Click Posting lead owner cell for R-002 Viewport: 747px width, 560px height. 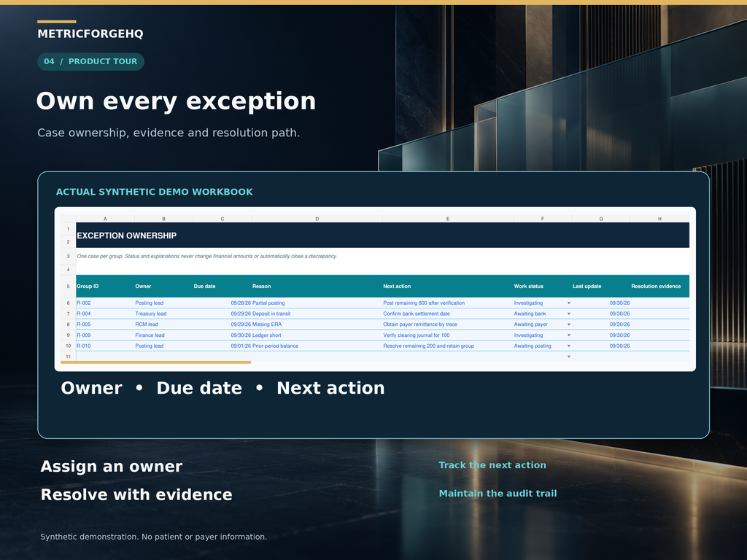164,303
